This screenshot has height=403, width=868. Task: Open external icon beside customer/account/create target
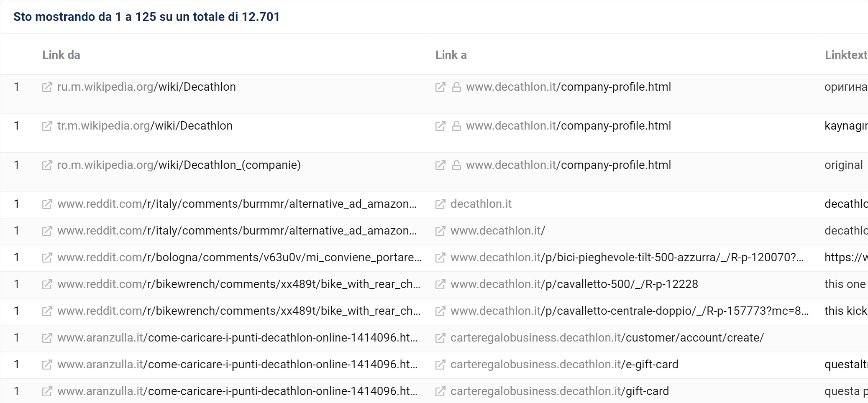(x=440, y=338)
